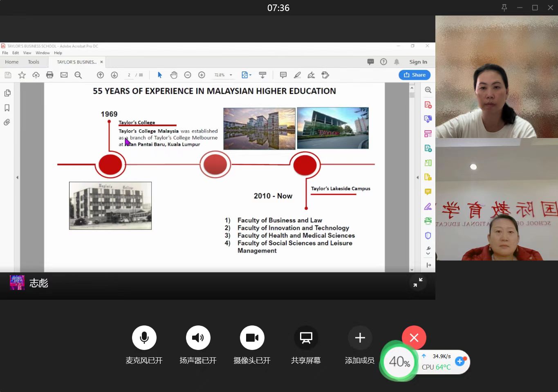Zoom in with the plus button
This screenshot has height=392, width=558.
(202, 75)
